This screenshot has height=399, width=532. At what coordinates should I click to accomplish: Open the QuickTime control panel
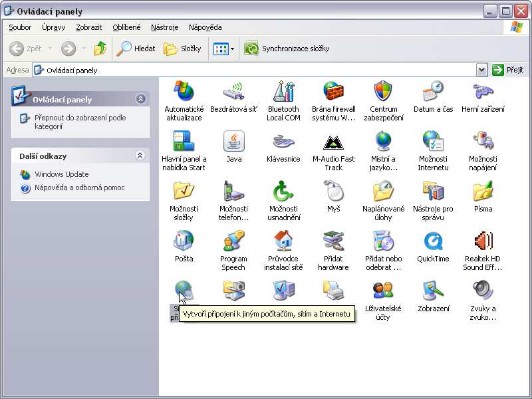433,241
